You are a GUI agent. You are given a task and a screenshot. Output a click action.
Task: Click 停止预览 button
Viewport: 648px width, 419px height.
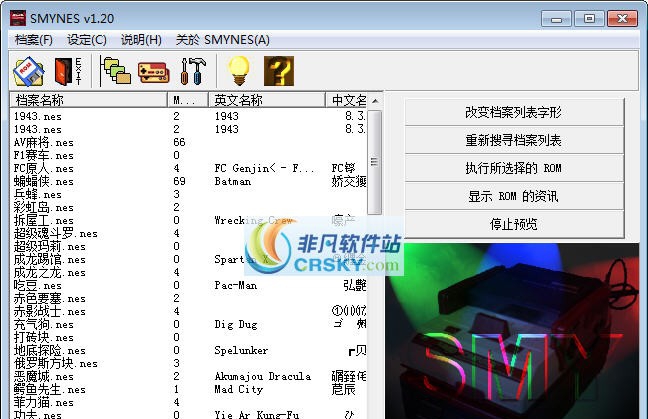pyautogui.click(x=514, y=224)
